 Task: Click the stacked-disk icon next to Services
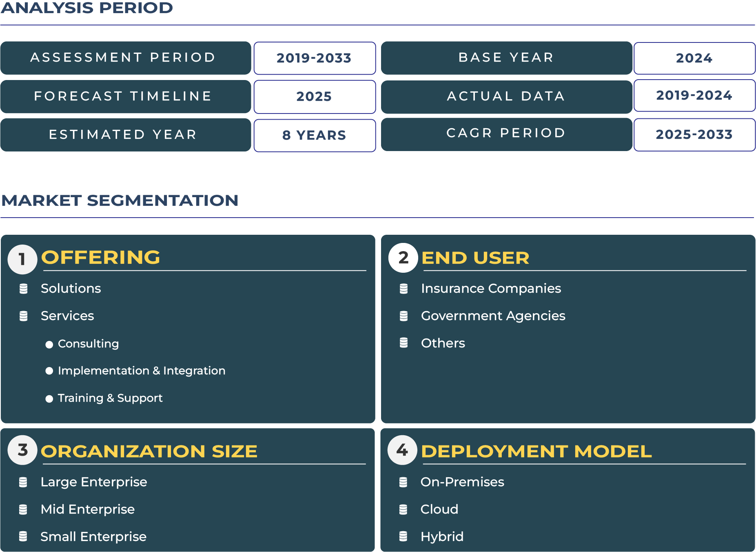tap(24, 316)
